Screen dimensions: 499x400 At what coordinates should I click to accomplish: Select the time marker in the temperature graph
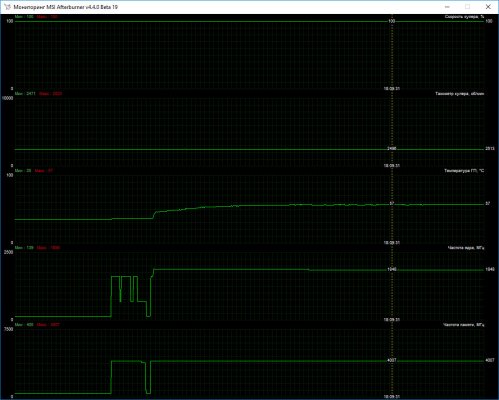point(392,243)
